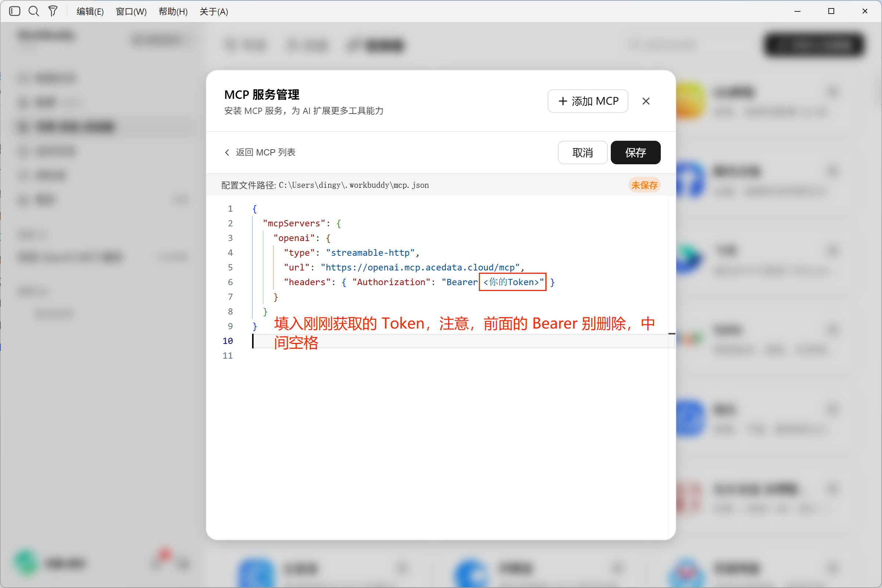Toggle the sidebar panel icon
The image size is (882, 588).
click(15, 11)
